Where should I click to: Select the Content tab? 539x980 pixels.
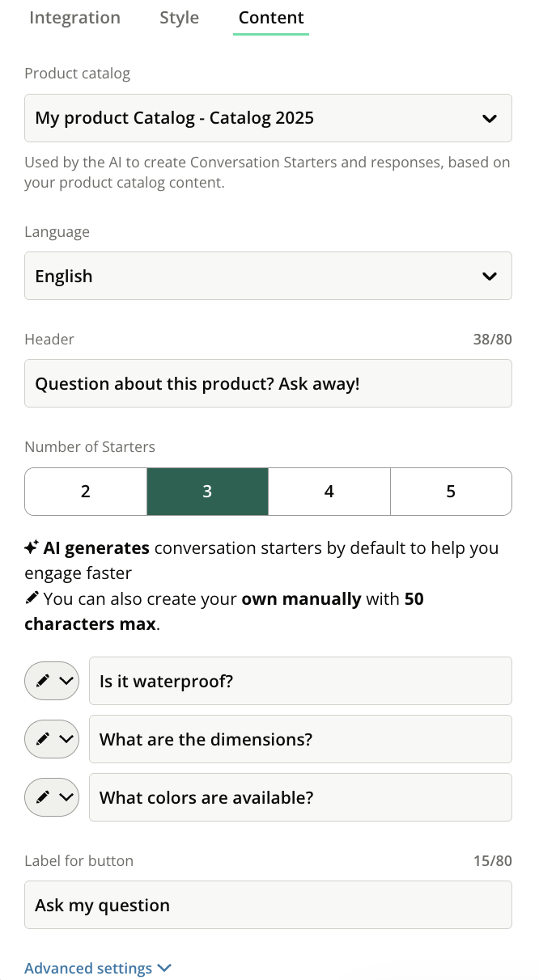pos(271,18)
